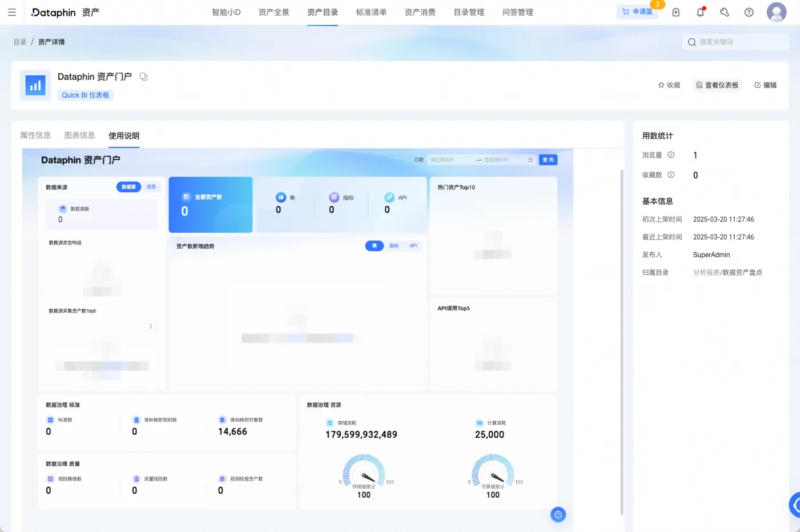Switch to the 属性信息 tab
This screenshot has height=532, width=800.
tap(35, 135)
